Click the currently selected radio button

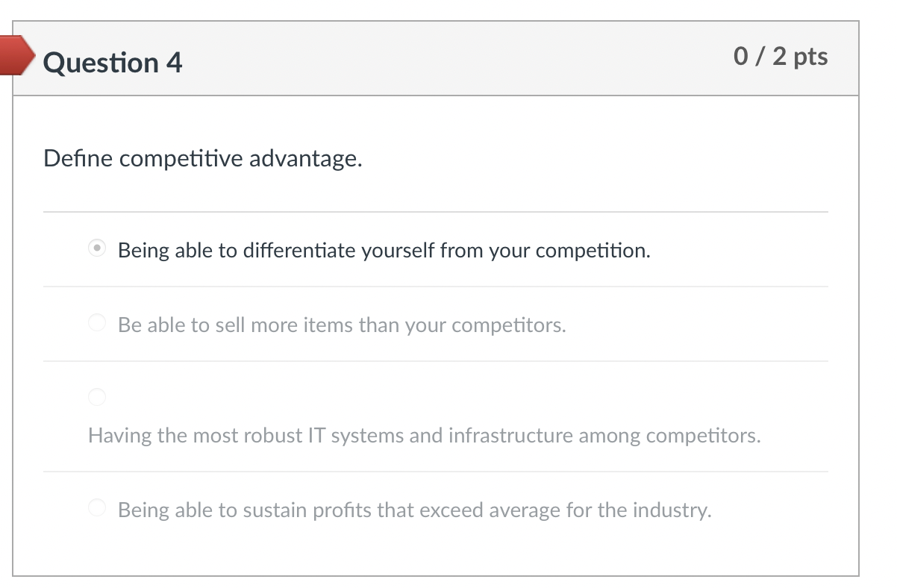click(x=96, y=249)
